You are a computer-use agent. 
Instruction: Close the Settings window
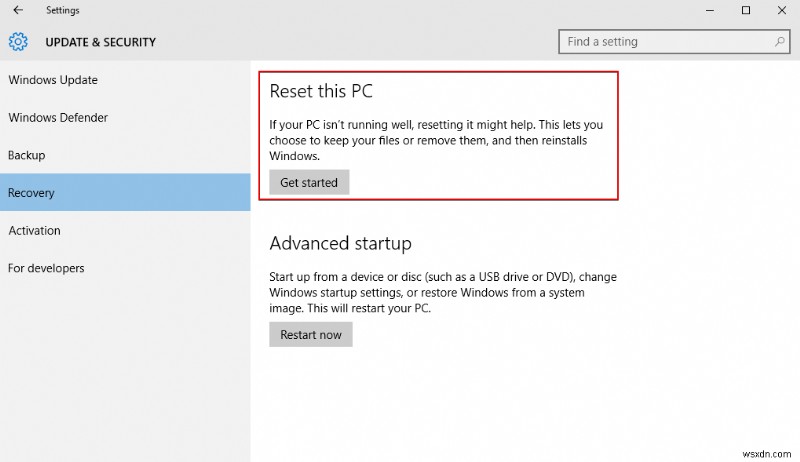click(782, 10)
